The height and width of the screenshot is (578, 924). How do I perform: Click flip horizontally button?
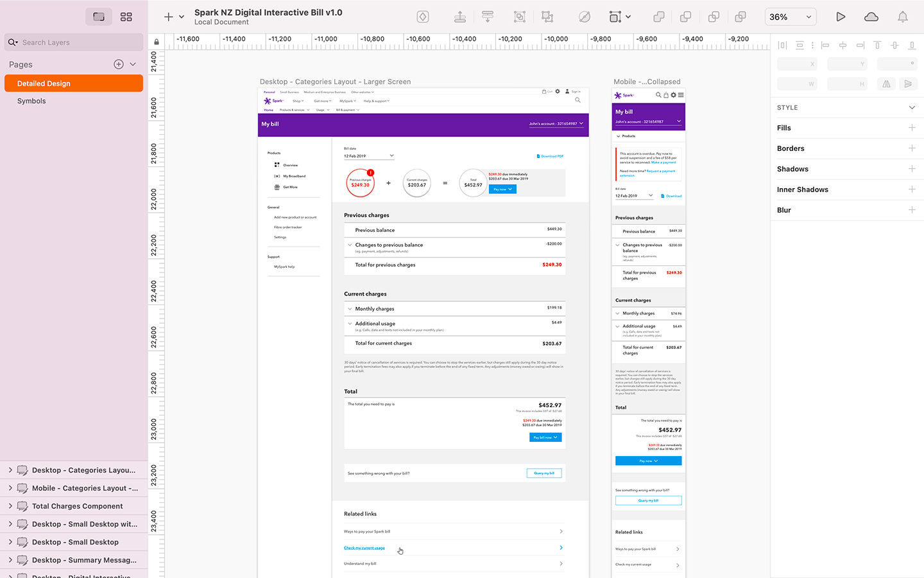pyautogui.click(x=886, y=83)
